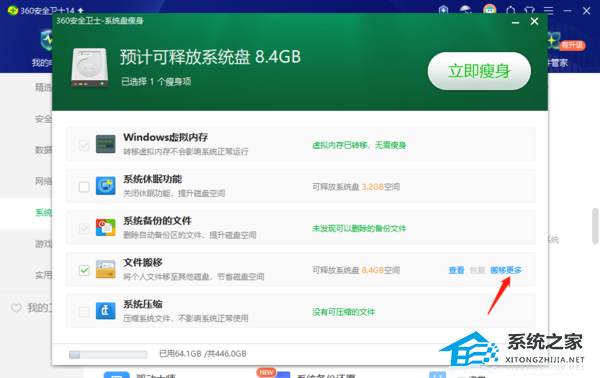Click the 系统备份的文件 colorful icon

click(x=106, y=228)
